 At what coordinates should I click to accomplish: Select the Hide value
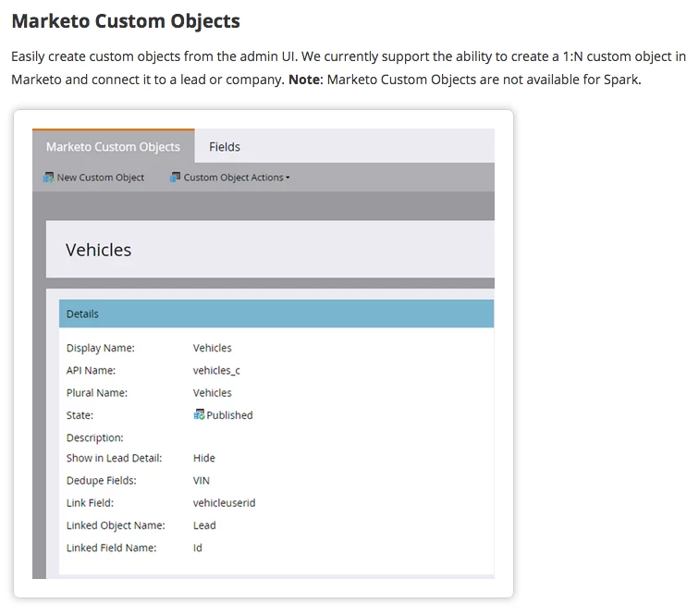point(204,458)
